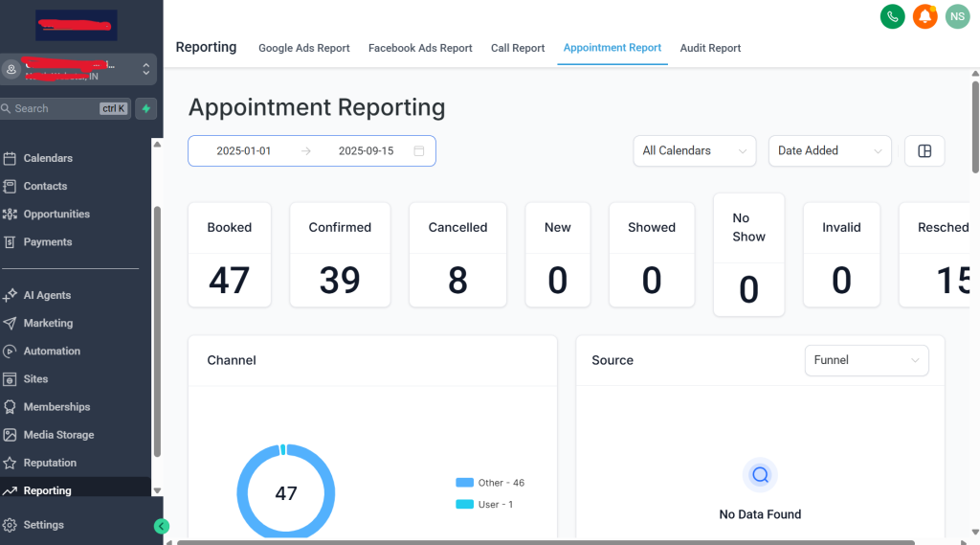The width and height of the screenshot is (980, 545).
Task: Click the green phone dialer icon
Action: [892, 16]
